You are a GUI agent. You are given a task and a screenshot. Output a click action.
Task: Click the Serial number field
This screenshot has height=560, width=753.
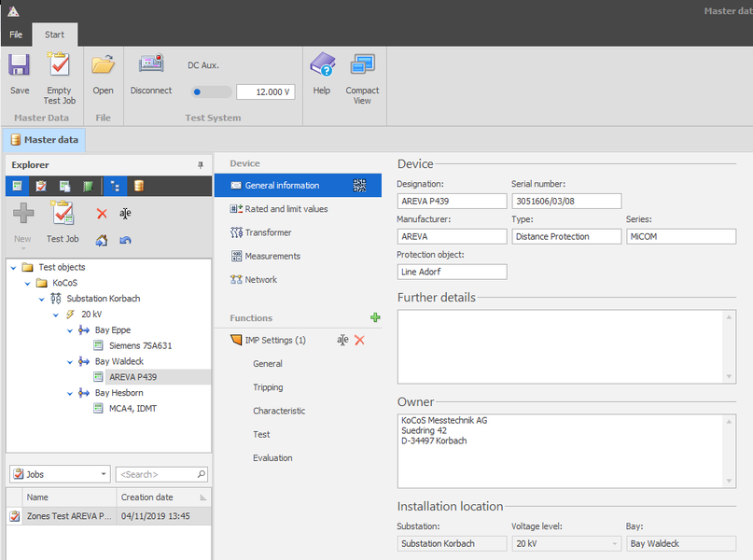click(x=566, y=202)
